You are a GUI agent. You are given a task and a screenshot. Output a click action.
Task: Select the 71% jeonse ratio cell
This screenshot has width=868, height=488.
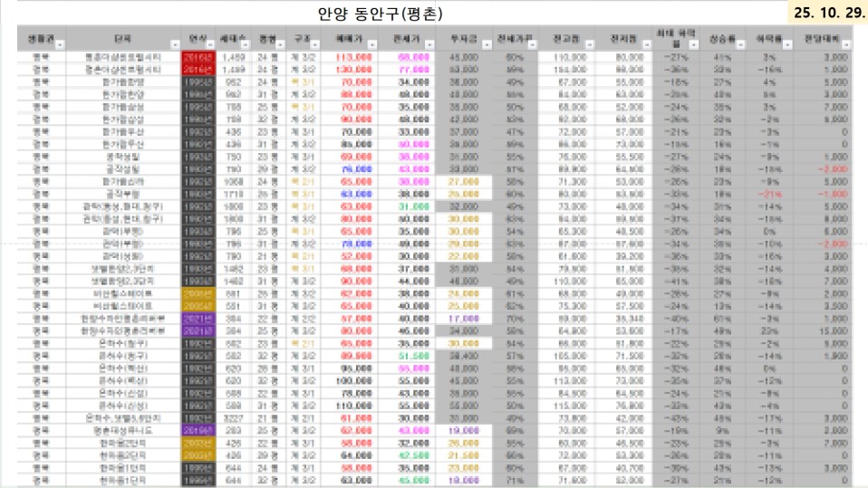coord(515,480)
